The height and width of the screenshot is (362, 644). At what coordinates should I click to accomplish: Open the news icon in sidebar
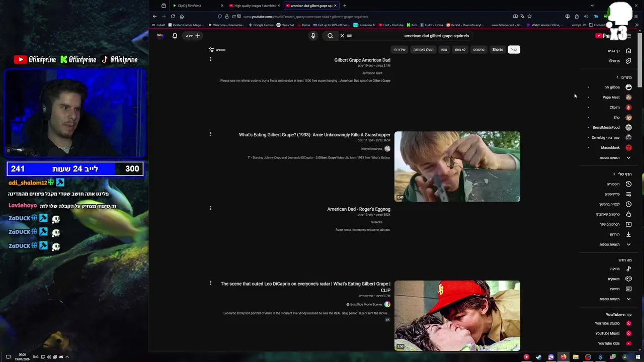pyautogui.click(x=628, y=289)
